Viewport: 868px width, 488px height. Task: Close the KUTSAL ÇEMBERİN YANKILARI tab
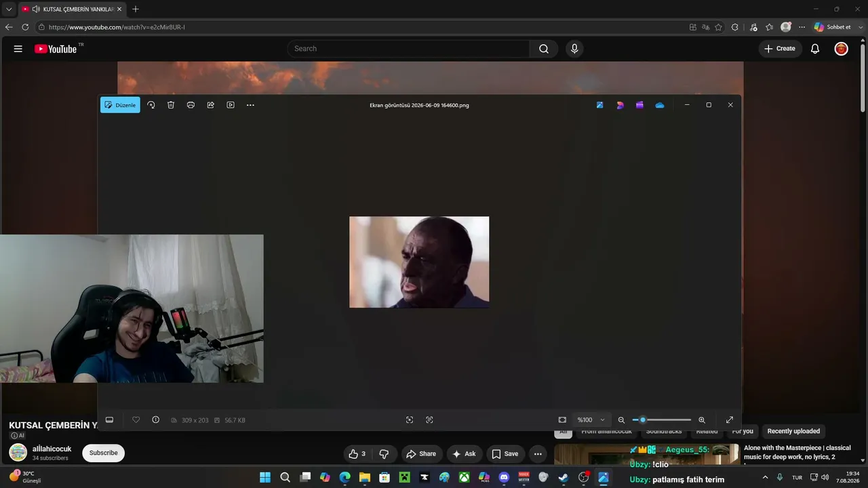tap(119, 9)
